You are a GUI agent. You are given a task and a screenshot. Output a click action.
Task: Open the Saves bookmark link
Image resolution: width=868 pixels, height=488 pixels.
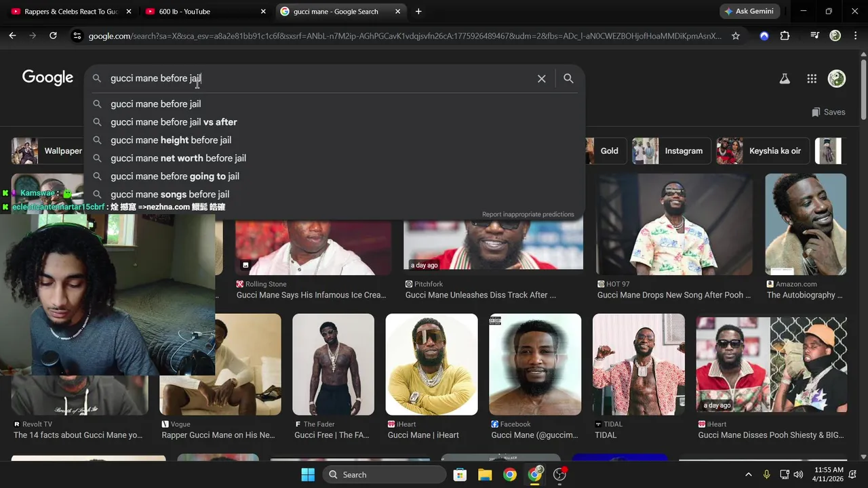pyautogui.click(x=828, y=112)
